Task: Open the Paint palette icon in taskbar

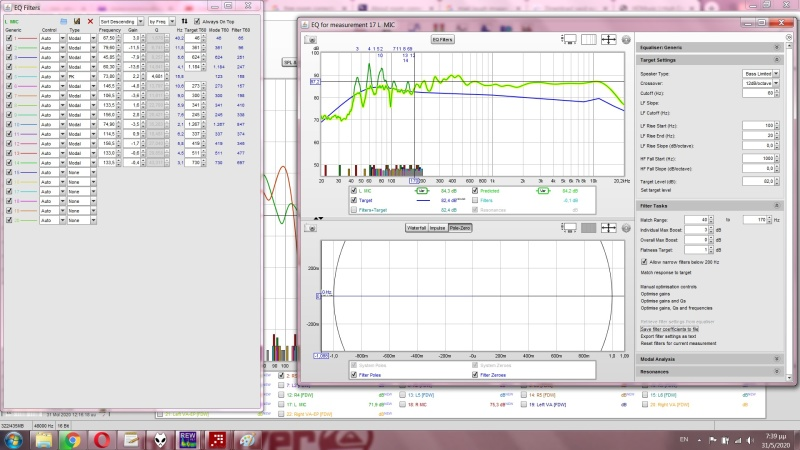Action: (247, 440)
